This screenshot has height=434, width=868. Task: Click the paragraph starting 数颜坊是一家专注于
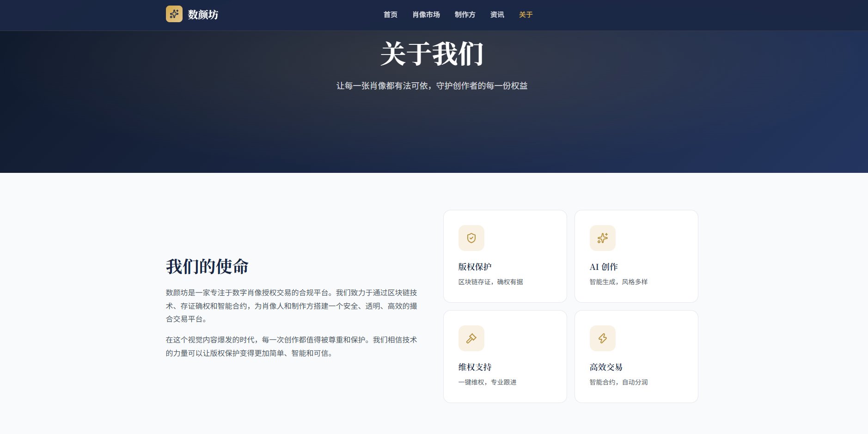click(292, 306)
